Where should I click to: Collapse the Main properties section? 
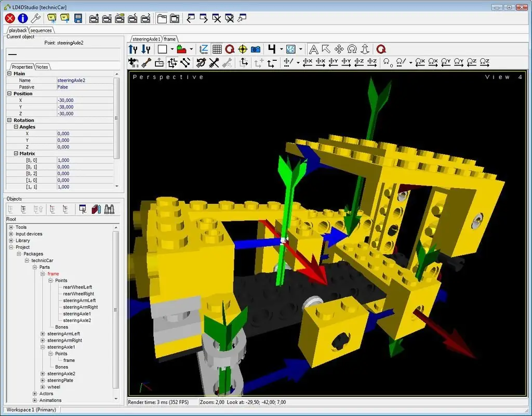pyautogui.click(x=9, y=73)
